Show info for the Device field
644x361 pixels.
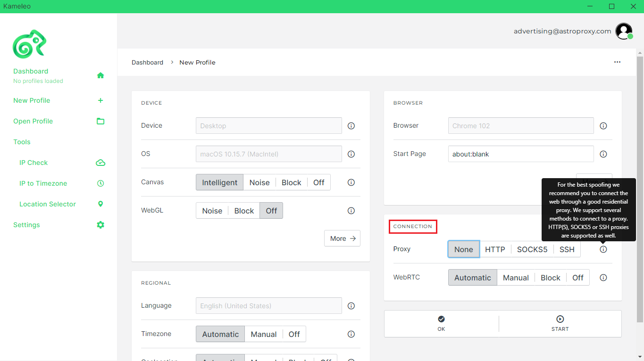coord(351,126)
